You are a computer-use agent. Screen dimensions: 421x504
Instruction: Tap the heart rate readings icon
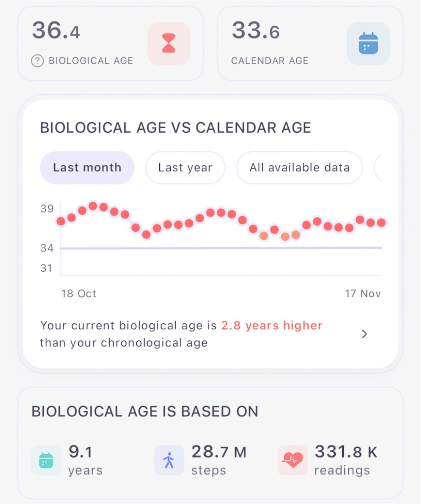pos(292,460)
